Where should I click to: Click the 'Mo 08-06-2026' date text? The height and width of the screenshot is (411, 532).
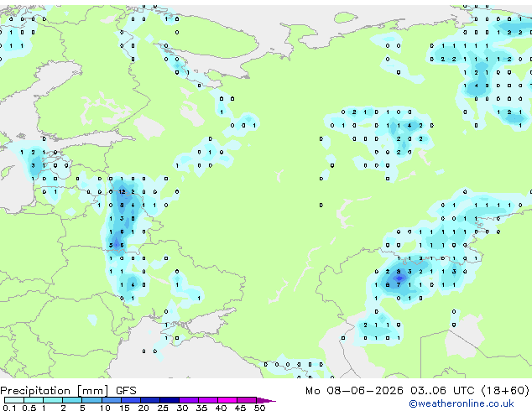355,391
